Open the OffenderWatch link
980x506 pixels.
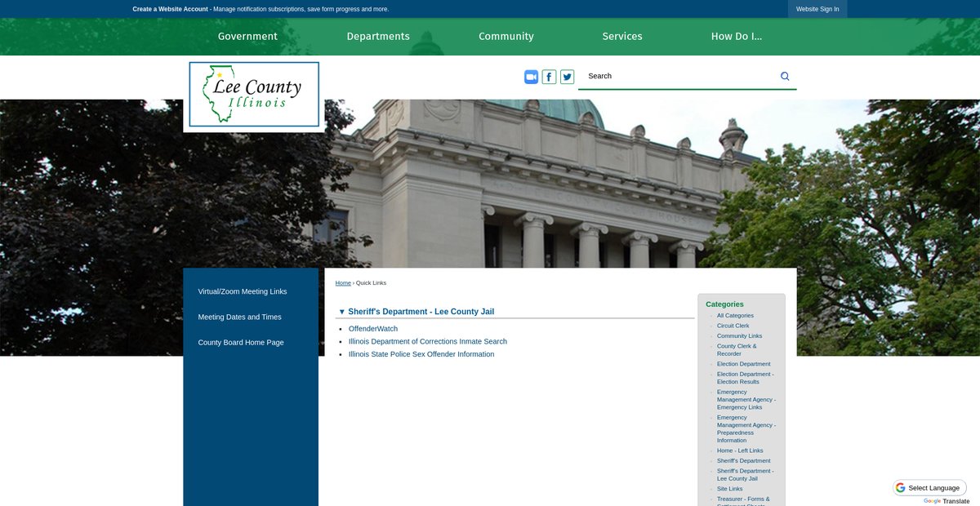pyautogui.click(x=373, y=329)
